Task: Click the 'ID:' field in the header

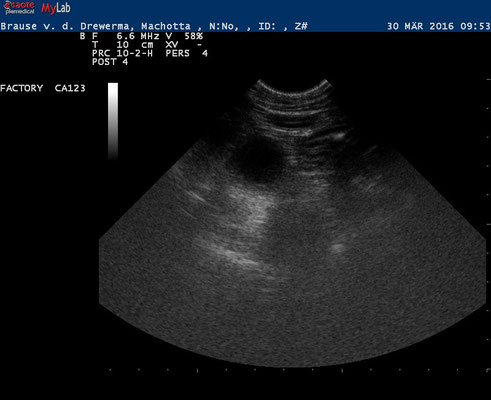Action: (267, 26)
